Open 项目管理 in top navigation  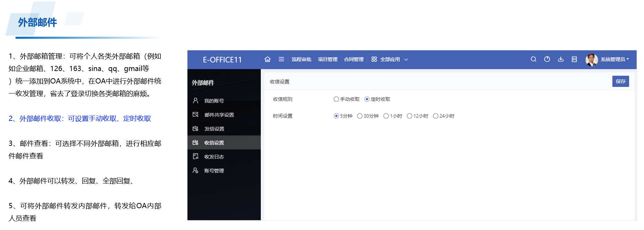click(328, 59)
